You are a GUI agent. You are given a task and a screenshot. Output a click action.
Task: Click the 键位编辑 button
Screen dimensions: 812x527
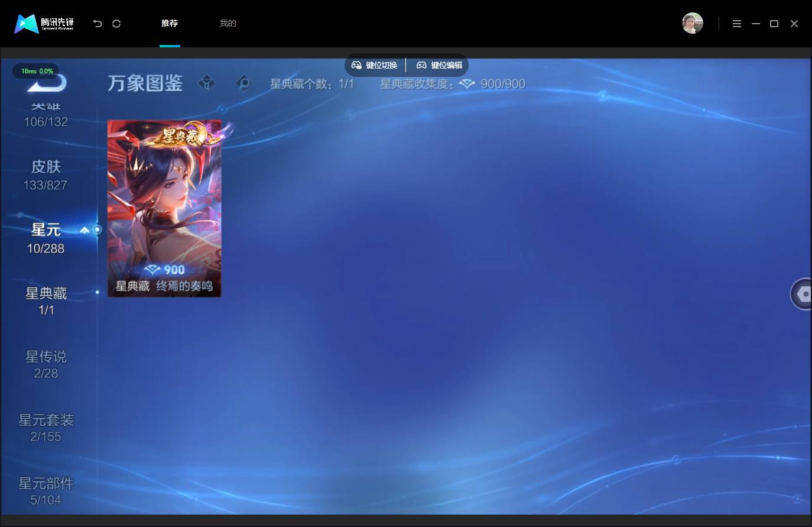pos(439,65)
